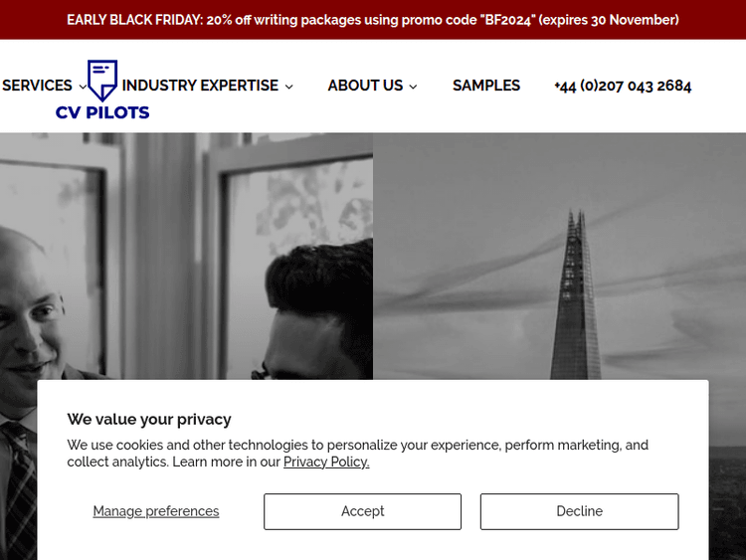
Task: Expand the chevron next to Services
Action: point(83,87)
